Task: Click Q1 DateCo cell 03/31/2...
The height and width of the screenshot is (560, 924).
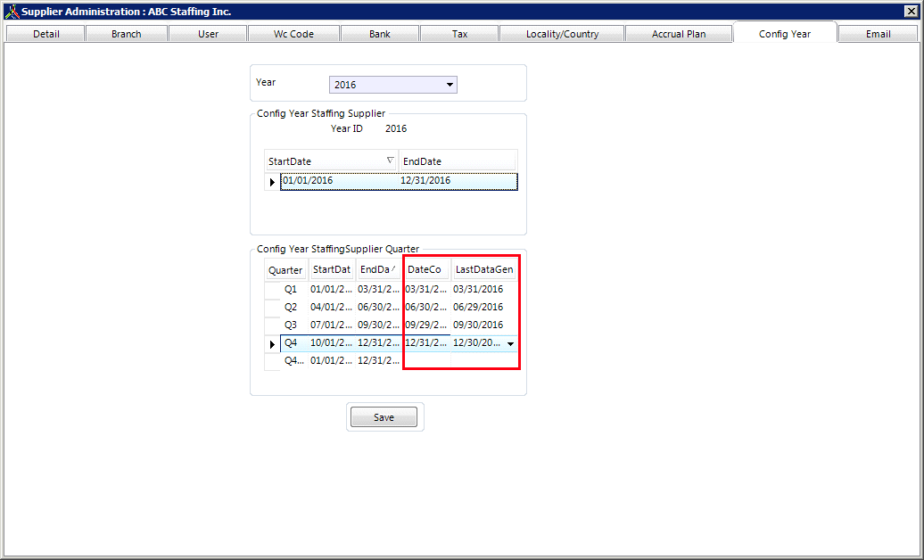Action: (x=426, y=290)
